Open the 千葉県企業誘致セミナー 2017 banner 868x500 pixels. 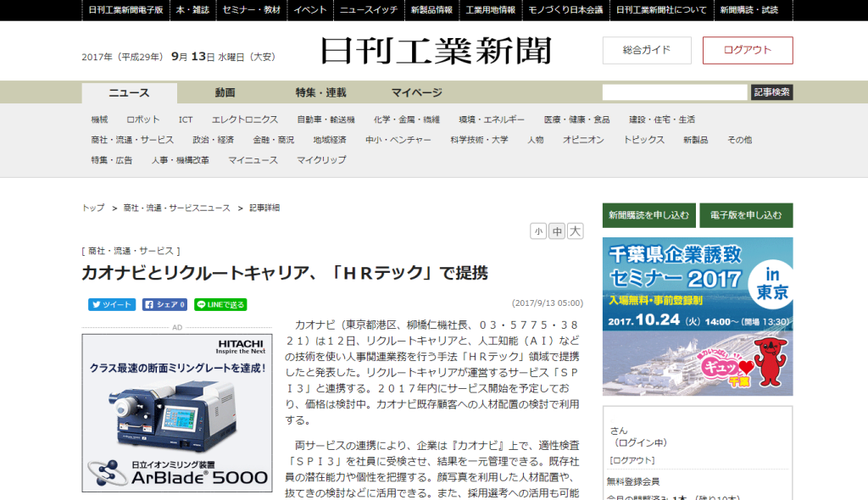click(x=698, y=317)
